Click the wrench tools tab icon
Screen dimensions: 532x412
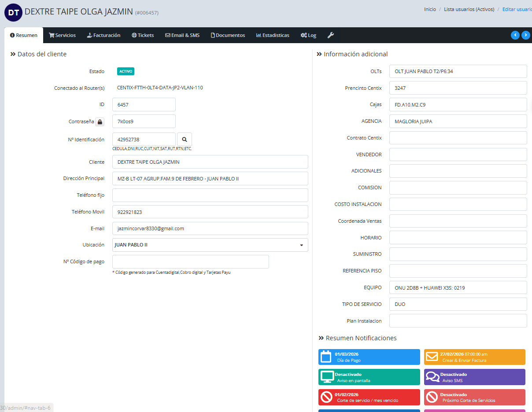coord(331,35)
